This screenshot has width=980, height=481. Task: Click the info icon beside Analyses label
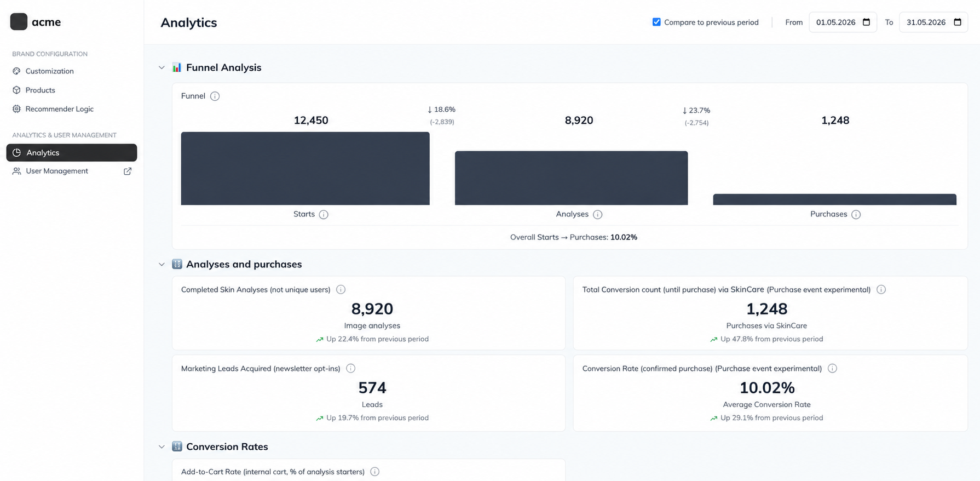pyautogui.click(x=598, y=214)
